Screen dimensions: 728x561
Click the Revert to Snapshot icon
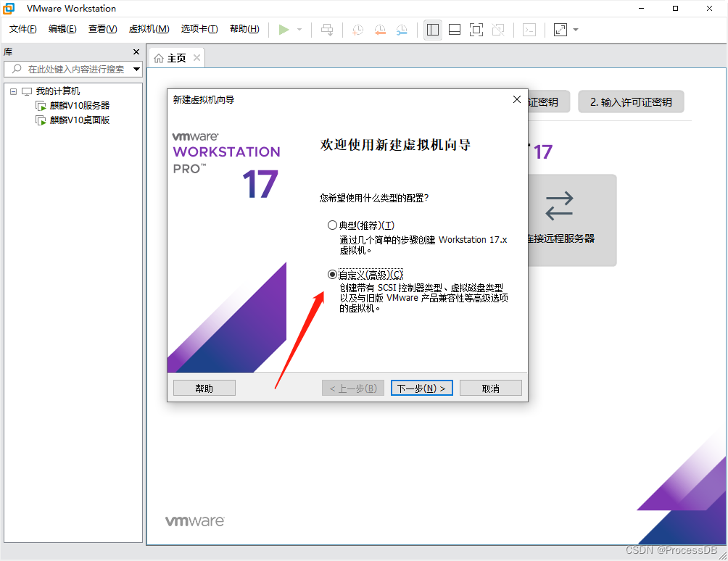[380, 30]
